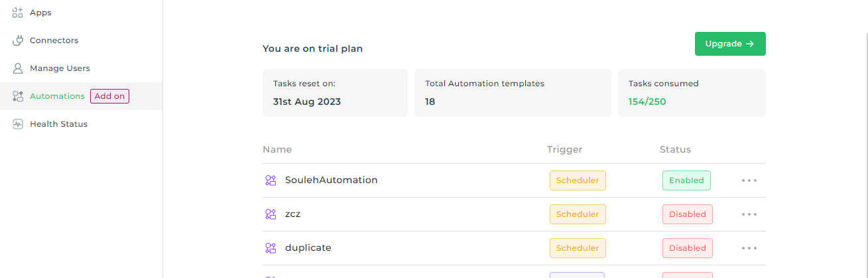This screenshot has height=278, width=868.
Task: Click the Apps grid icon in sidebar
Action: click(18, 13)
